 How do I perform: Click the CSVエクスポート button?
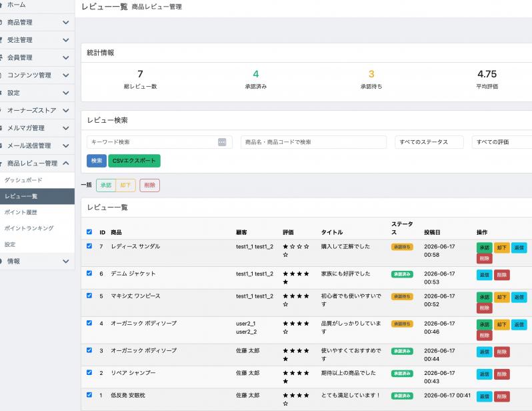tap(135, 161)
